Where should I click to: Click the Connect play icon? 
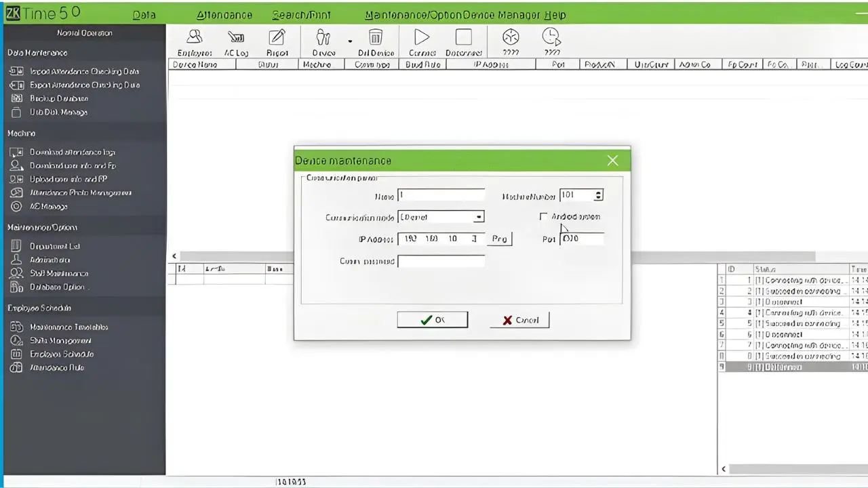pyautogui.click(x=422, y=37)
